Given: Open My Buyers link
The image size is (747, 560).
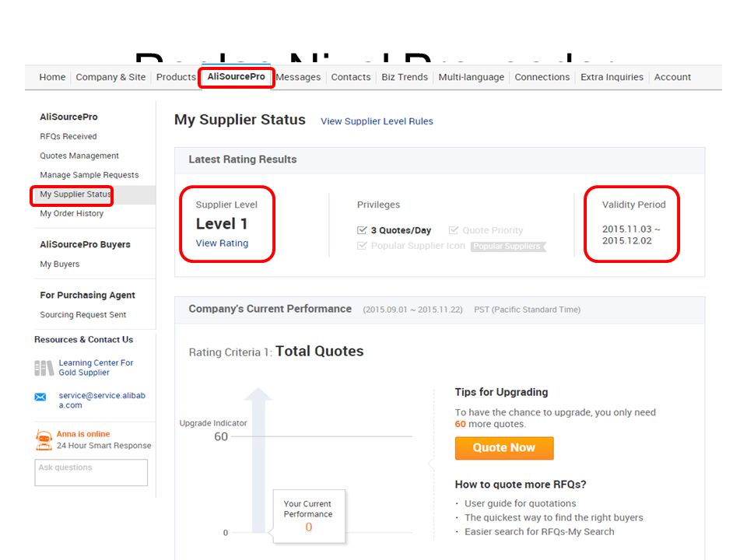Looking at the screenshot, I should [60, 264].
